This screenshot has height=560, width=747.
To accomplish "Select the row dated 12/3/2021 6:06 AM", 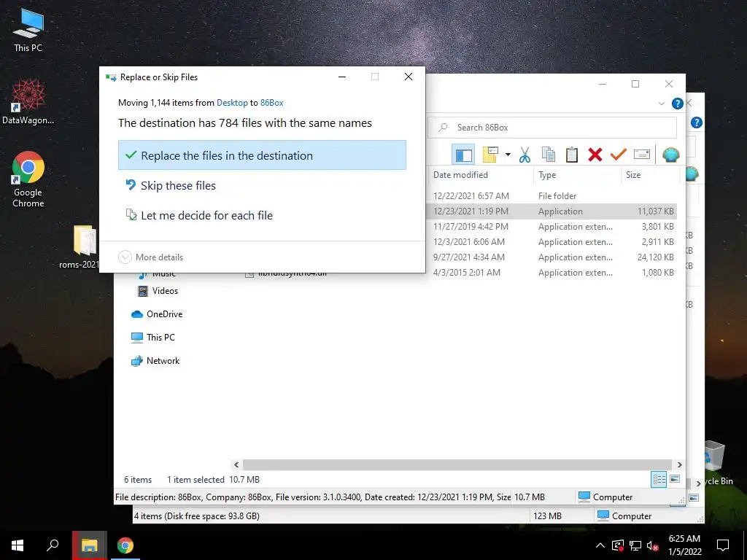I will click(553, 242).
